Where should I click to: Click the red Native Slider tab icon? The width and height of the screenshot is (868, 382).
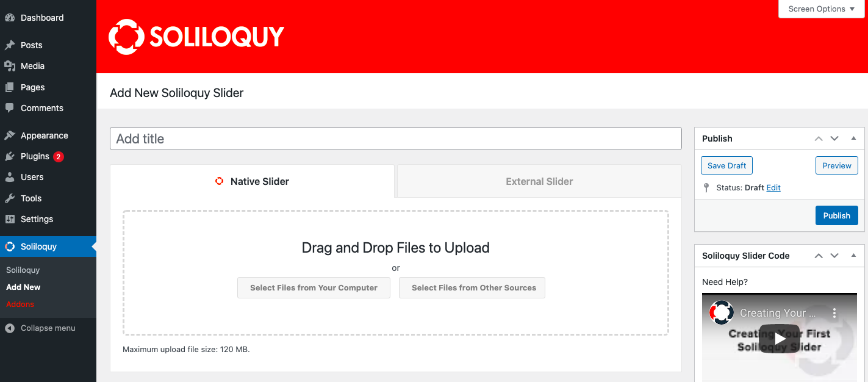(x=220, y=181)
